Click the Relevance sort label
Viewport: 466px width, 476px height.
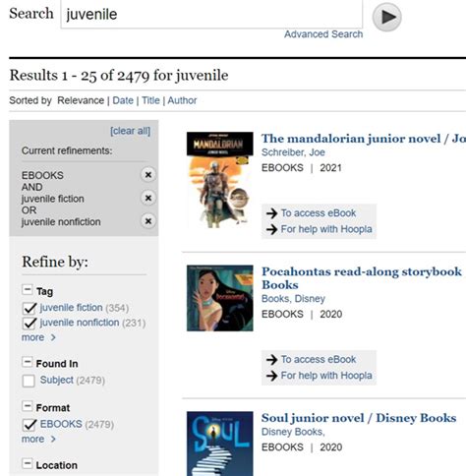point(81,100)
